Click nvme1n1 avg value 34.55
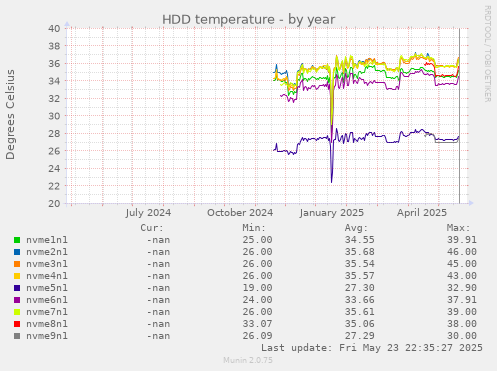 click(x=359, y=240)
